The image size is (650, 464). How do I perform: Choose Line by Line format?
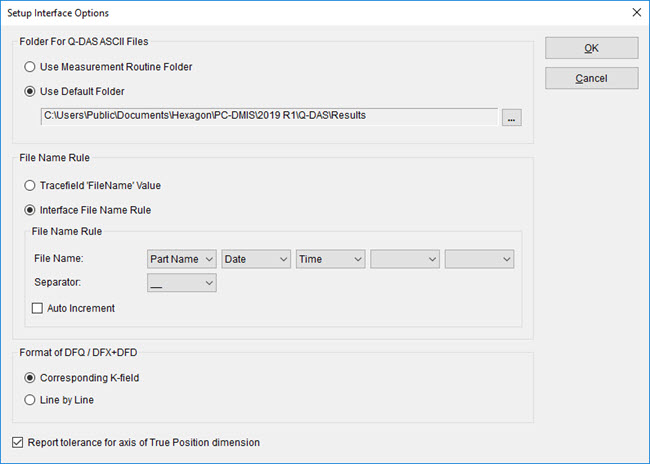(31, 400)
